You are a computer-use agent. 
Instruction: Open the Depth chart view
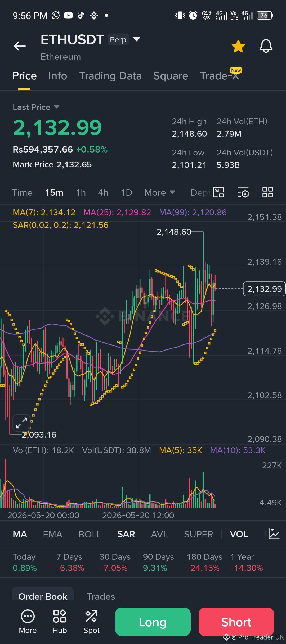pyautogui.click(x=201, y=192)
